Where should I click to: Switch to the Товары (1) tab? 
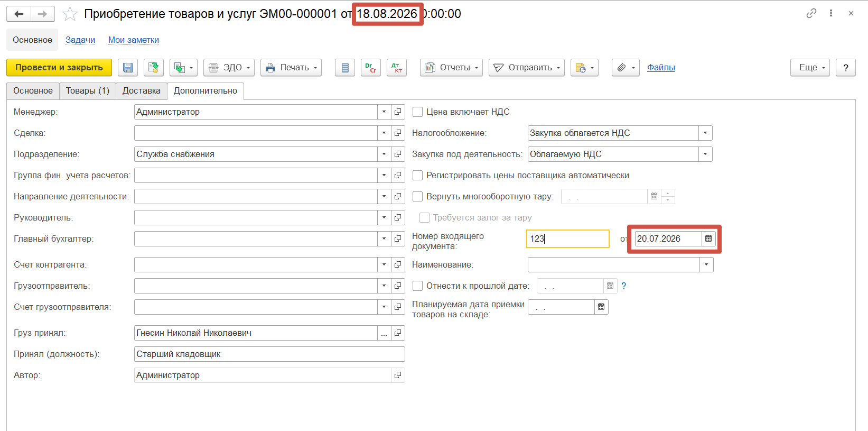(88, 91)
